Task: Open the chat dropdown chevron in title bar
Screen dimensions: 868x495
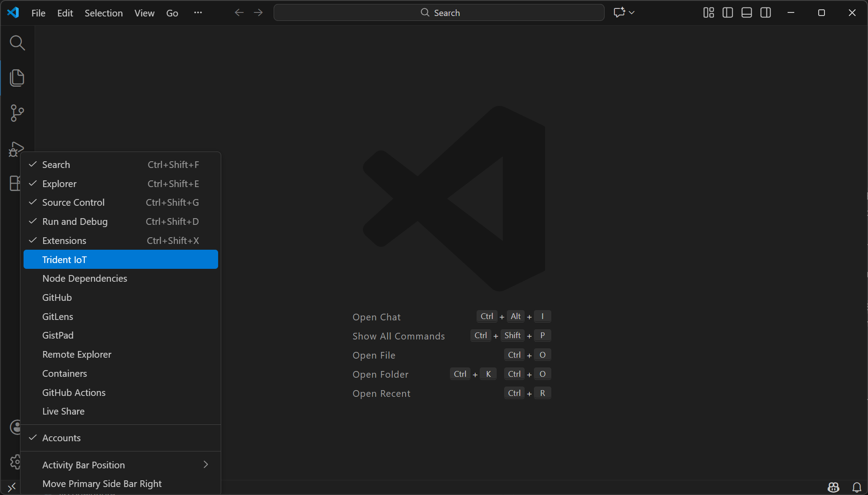Action: [x=632, y=12]
